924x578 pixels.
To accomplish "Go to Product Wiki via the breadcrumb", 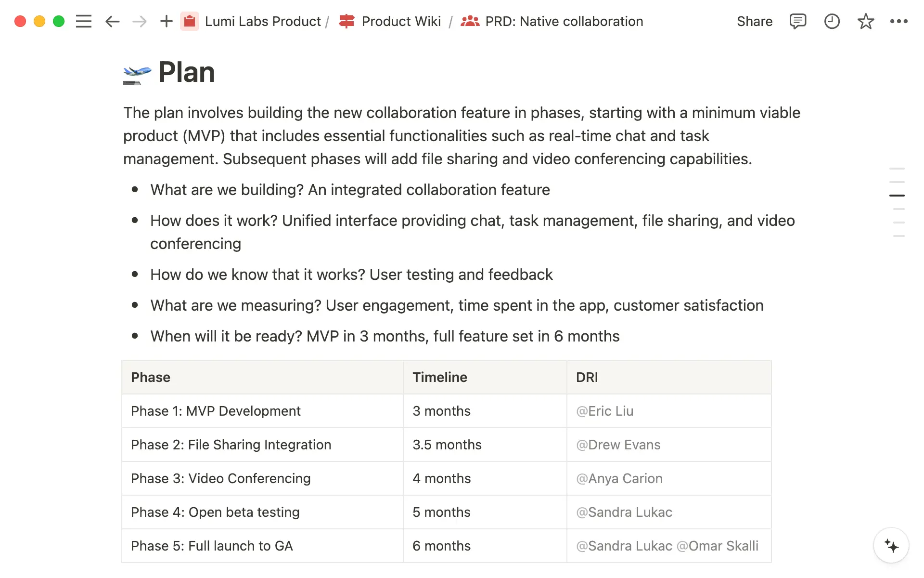I will tap(401, 21).
